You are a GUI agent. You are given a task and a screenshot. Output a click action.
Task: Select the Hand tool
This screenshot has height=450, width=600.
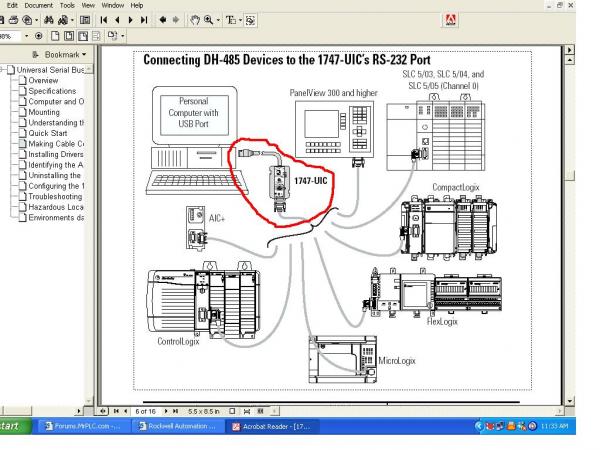[195, 20]
